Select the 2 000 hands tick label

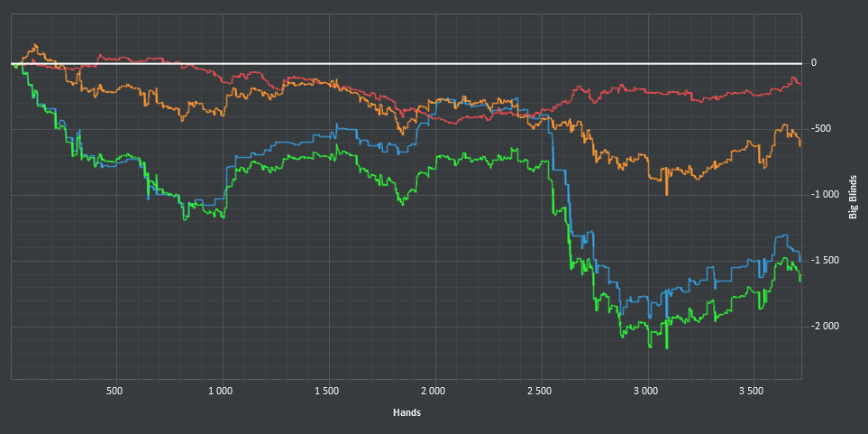[x=433, y=391]
